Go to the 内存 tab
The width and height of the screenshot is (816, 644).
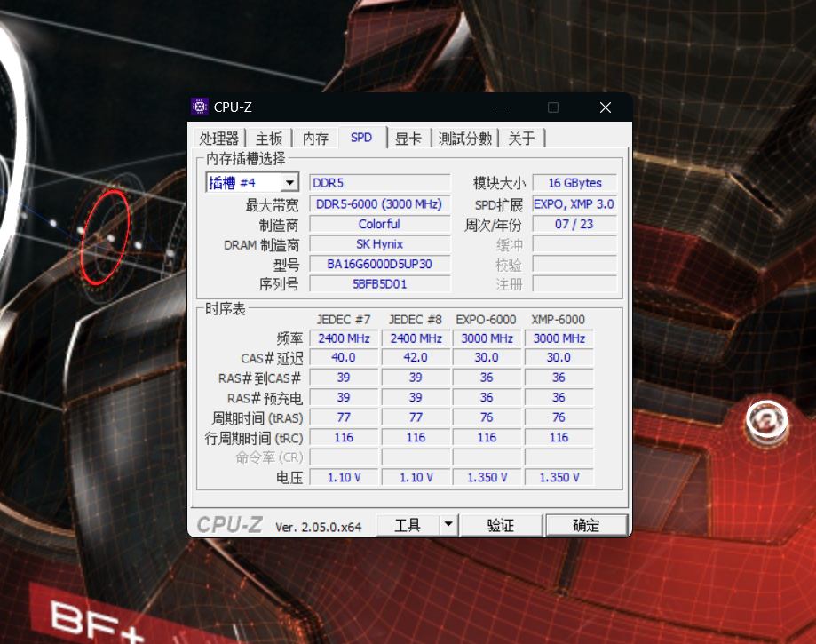click(315, 139)
